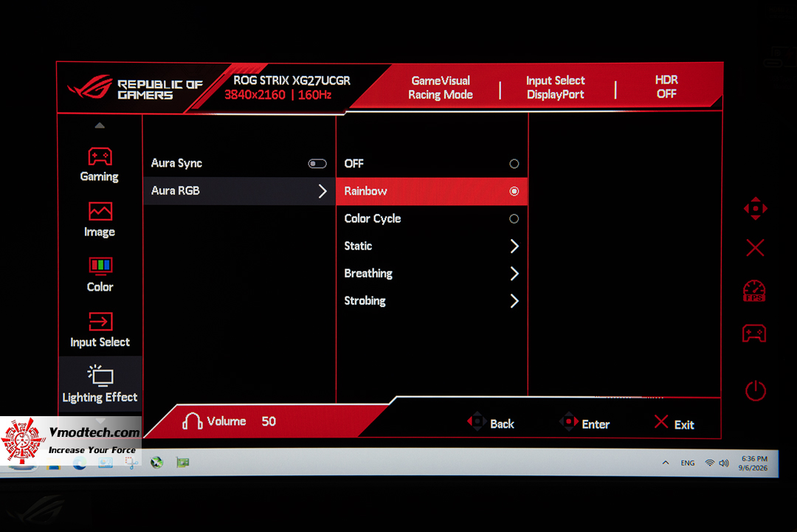Select the Rainbow radio button

514,191
